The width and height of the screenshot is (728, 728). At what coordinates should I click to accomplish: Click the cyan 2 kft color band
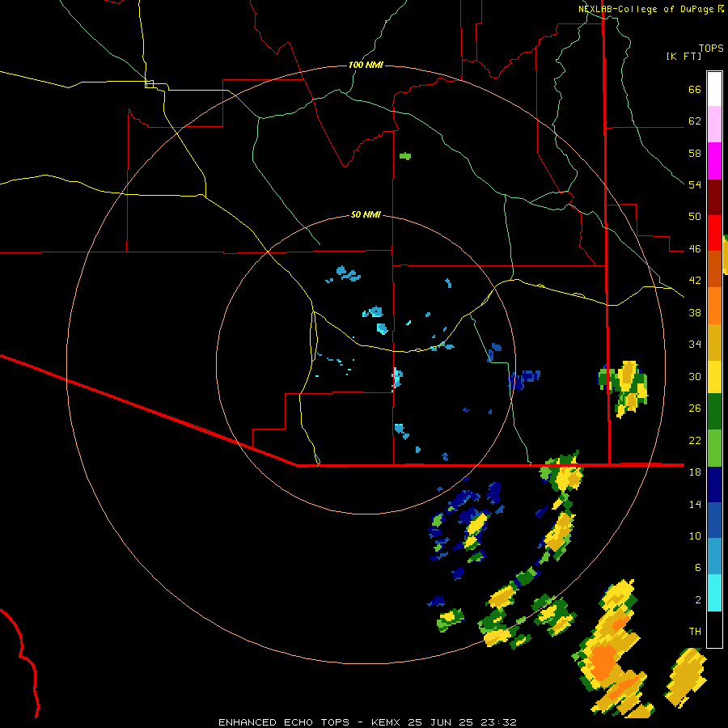[x=714, y=593]
